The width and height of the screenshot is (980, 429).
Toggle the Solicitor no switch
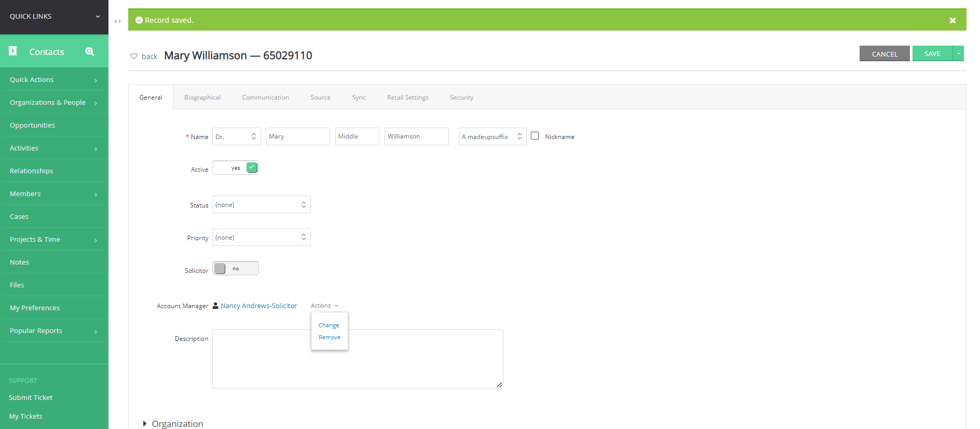point(236,268)
